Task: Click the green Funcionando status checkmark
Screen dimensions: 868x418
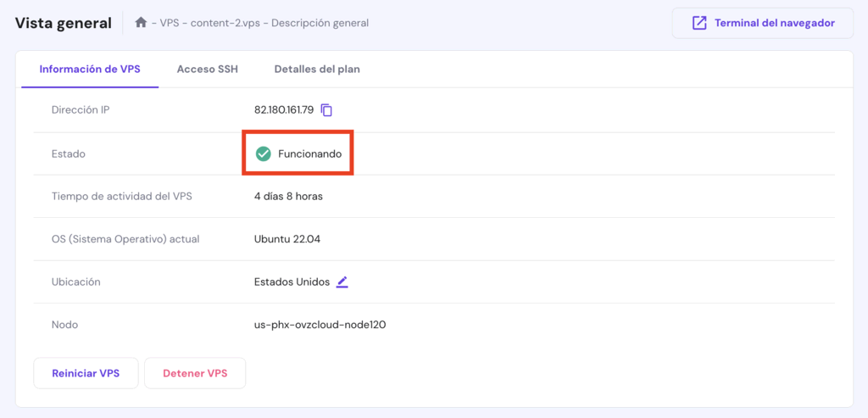Action: 264,153
